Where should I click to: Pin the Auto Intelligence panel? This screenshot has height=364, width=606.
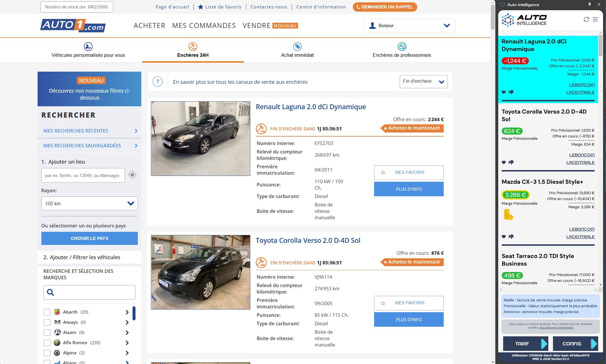[x=590, y=4]
